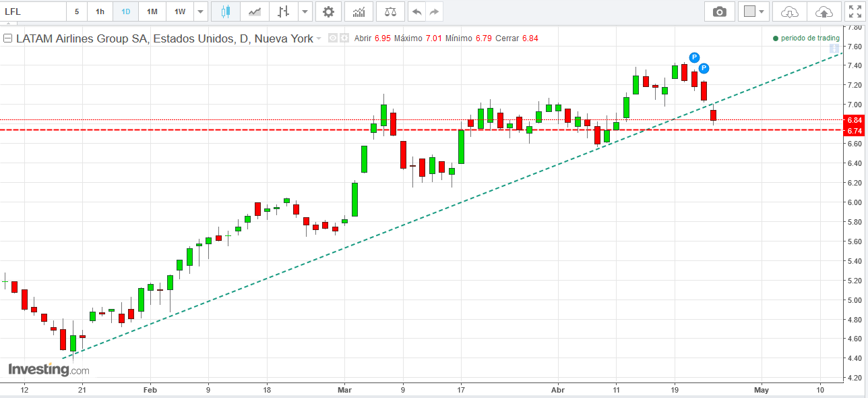
Task: Toggle series visibility eye in legend
Action: click(332, 38)
